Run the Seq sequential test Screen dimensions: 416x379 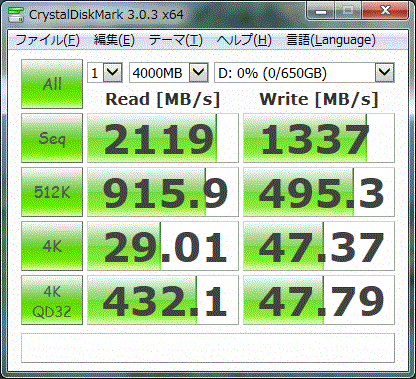(52, 138)
